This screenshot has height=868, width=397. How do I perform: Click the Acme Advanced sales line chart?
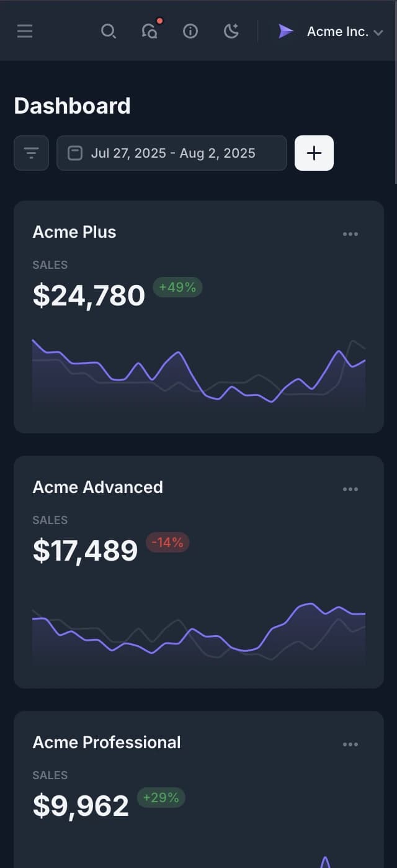(x=198, y=630)
